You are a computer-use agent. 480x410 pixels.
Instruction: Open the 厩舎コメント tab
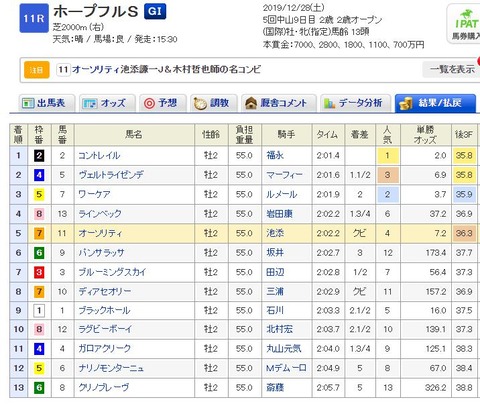278,103
